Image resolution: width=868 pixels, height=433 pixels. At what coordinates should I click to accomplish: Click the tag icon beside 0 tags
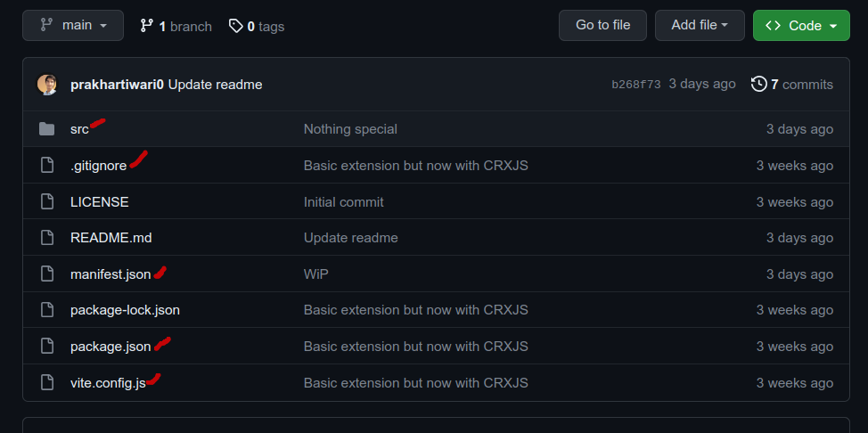(x=236, y=26)
